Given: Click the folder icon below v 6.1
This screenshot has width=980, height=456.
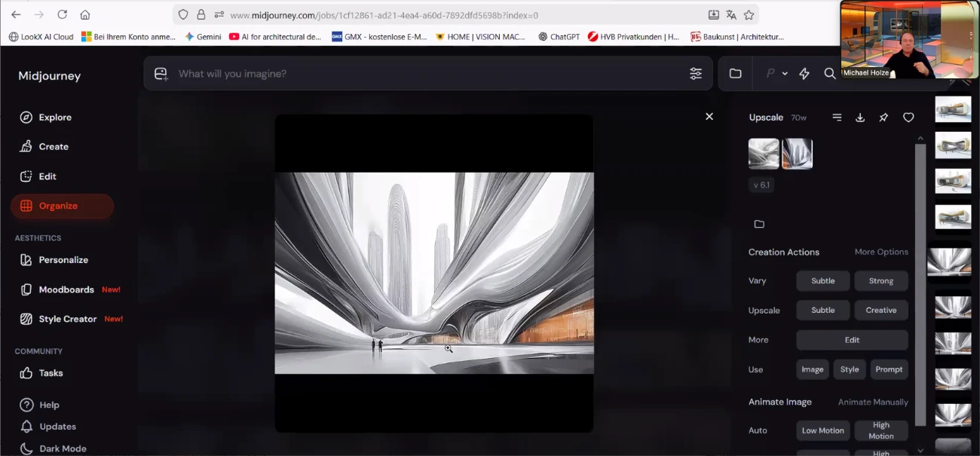Looking at the screenshot, I should point(759,224).
